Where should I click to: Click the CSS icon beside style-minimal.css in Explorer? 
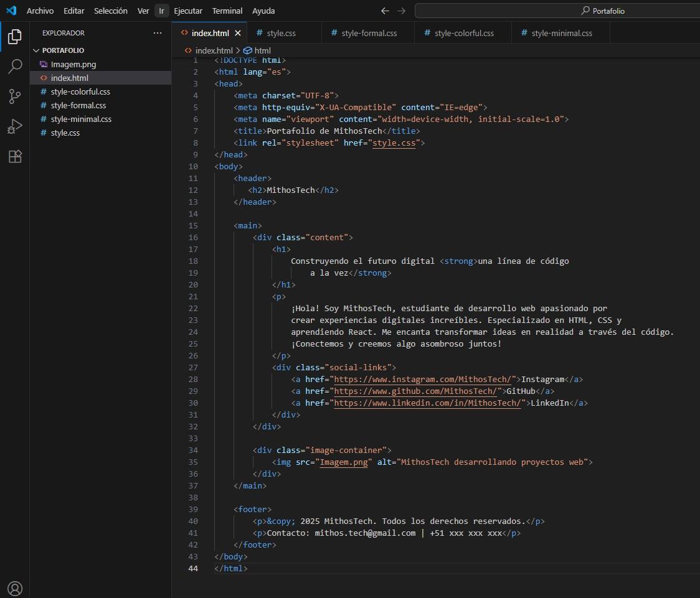(x=44, y=119)
